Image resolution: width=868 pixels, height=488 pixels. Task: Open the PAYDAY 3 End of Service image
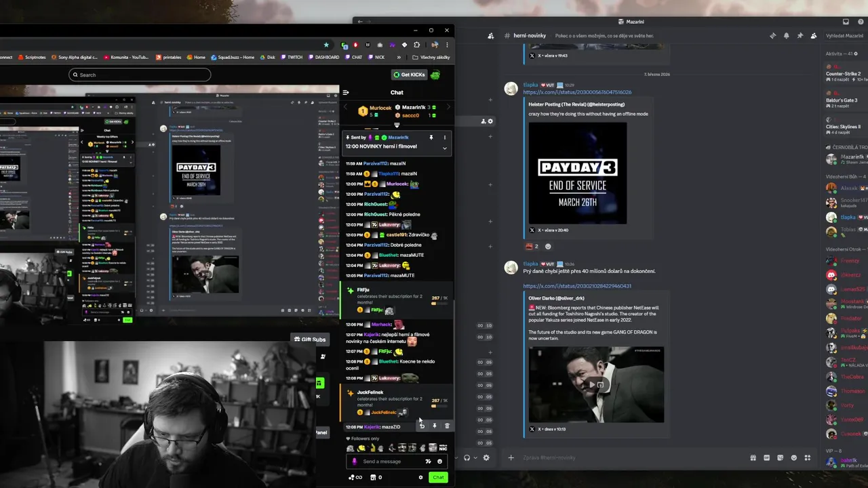coord(578,173)
